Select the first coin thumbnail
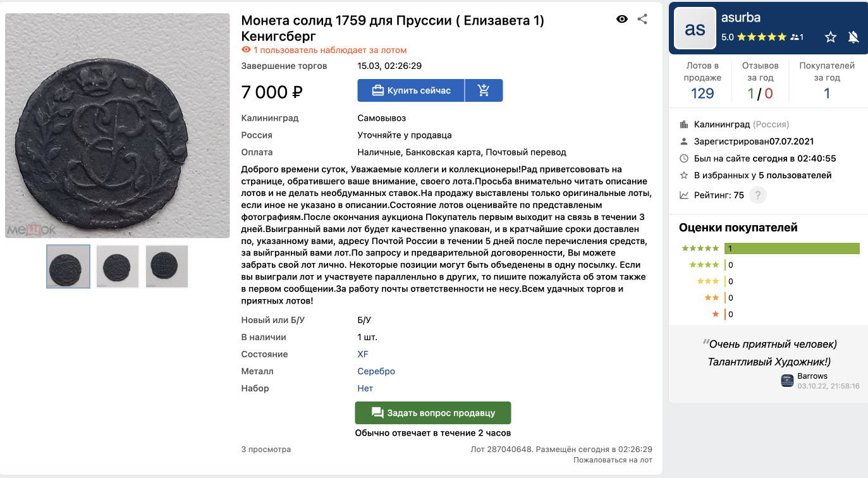The image size is (868, 478). tap(68, 266)
